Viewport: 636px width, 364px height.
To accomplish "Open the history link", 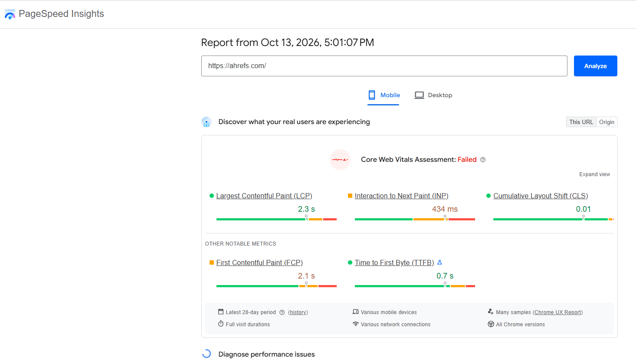I will coord(298,312).
